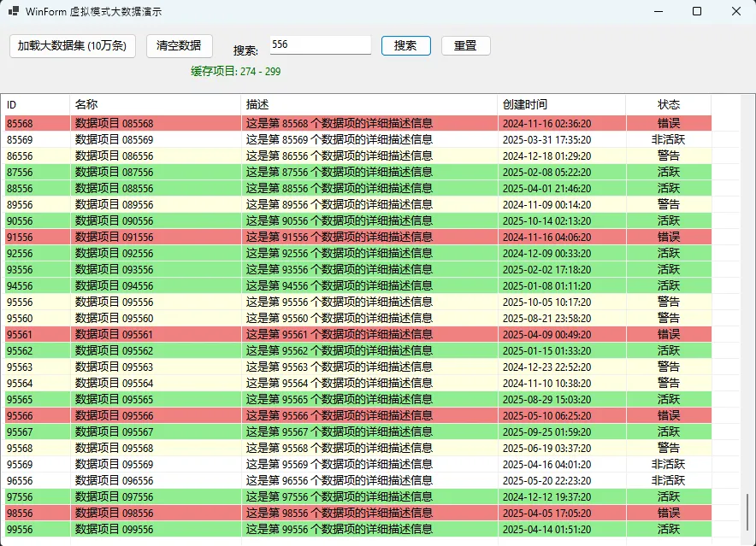The width and height of the screenshot is (756, 546).
Task: Sort by the ID column header
Action: 34,104
